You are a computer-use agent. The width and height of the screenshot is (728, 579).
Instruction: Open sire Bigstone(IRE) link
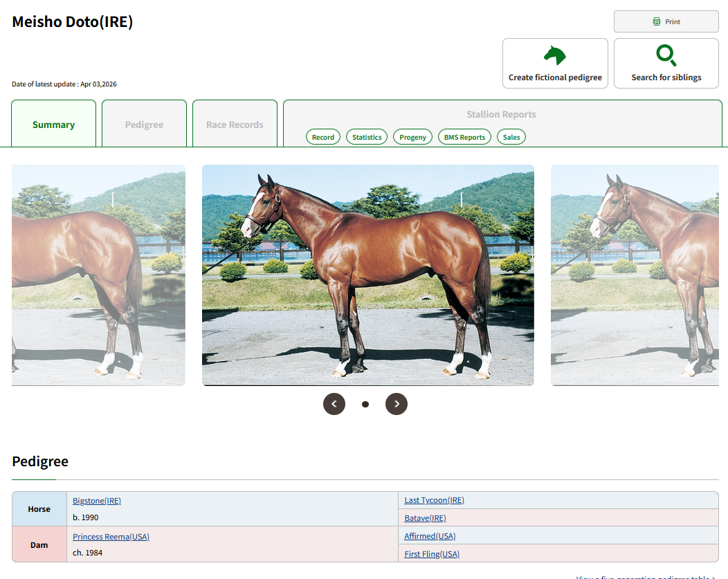coord(97,501)
